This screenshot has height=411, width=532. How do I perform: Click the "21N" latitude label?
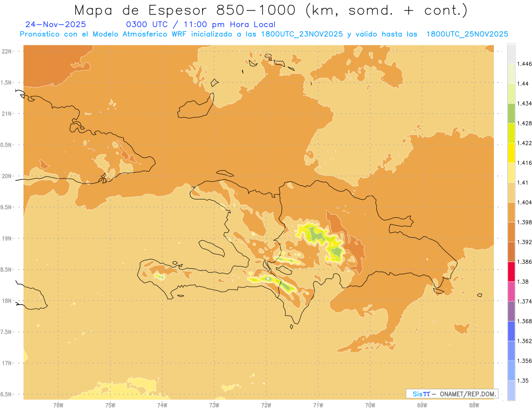tap(7, 114)
